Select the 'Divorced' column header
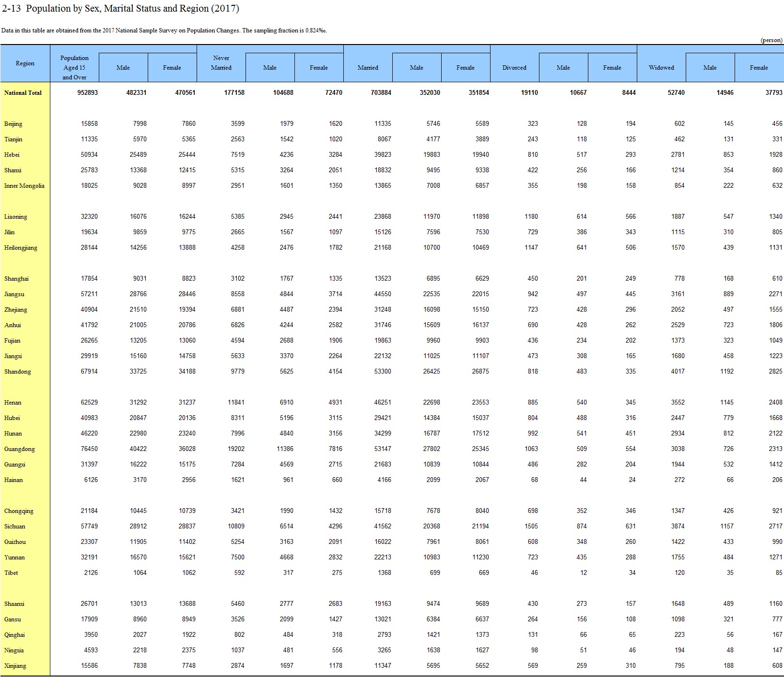Screen dimensions: 784x692 tap(514, 68)
